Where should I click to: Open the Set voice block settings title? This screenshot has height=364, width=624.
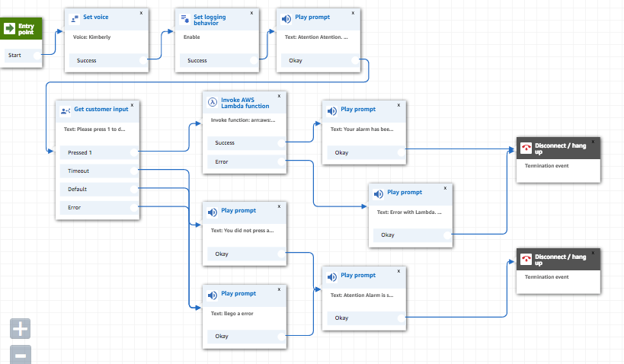95,17
